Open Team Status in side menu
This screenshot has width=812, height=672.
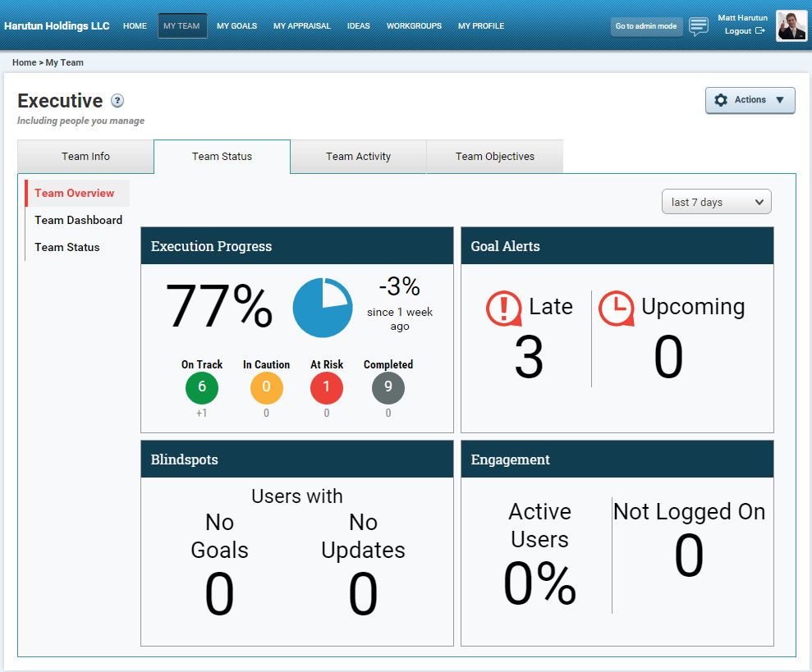point(67,247)
